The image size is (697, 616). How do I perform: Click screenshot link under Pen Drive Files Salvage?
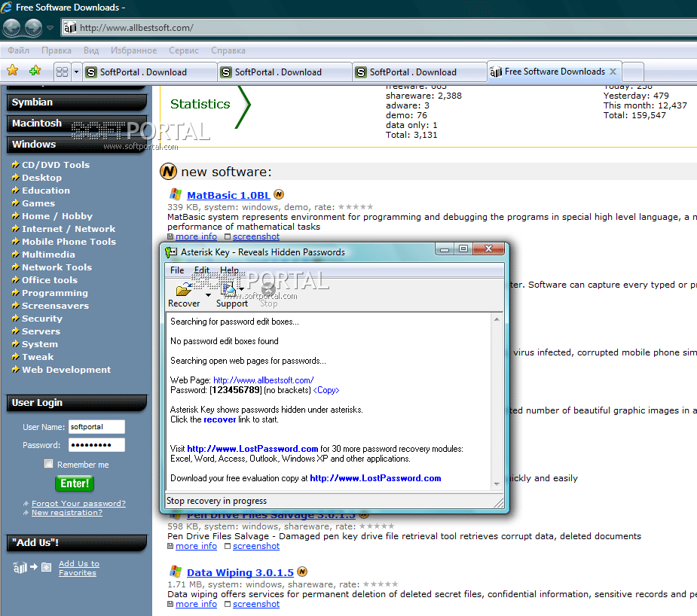[256, 546]
